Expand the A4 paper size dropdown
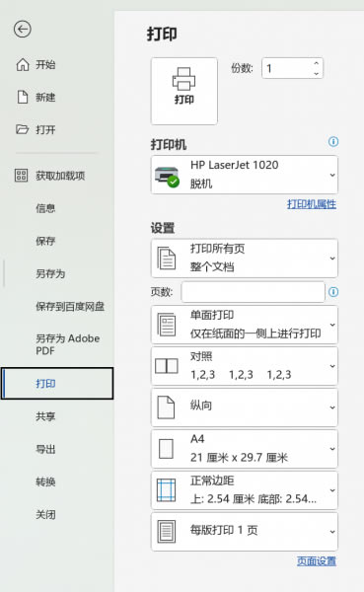The height and width of the screenshot is (592, 364). (x=245, y=449)
